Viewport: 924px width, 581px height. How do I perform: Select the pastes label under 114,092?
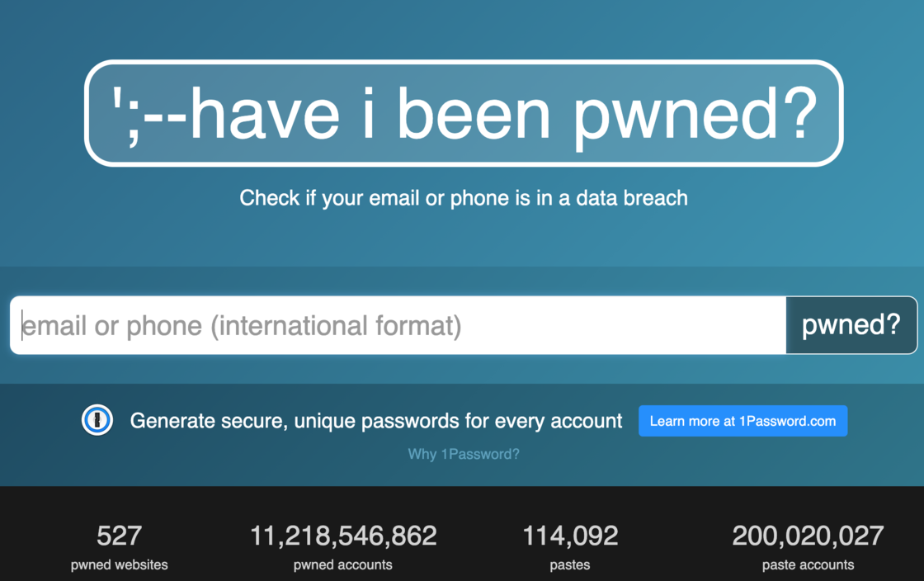coord(570,564)
